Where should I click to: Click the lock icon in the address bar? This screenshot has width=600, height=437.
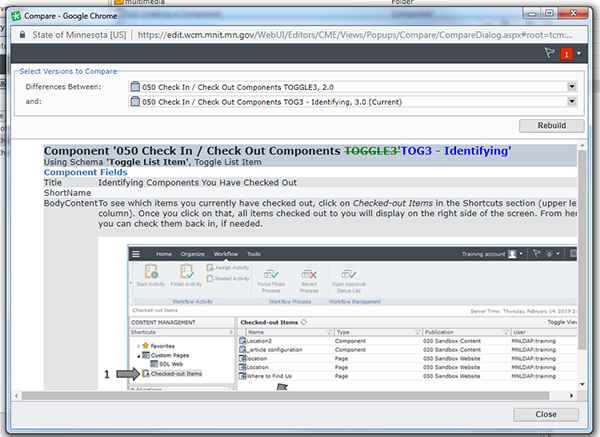point(22,33)
